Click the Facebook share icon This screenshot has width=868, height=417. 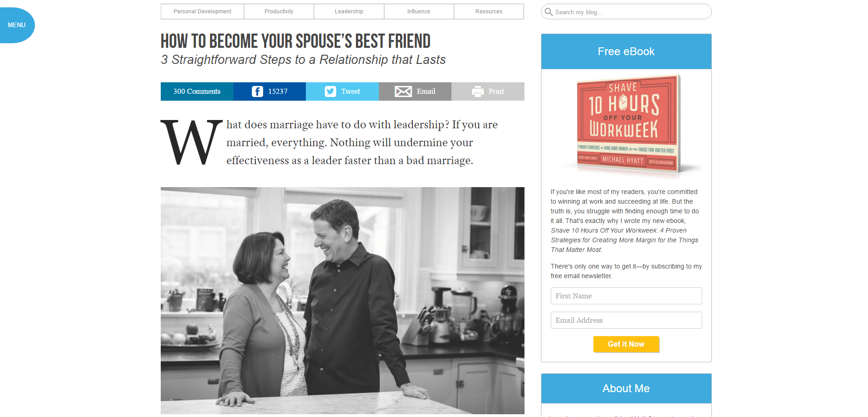pyautogui.click(x=257, y=91)
